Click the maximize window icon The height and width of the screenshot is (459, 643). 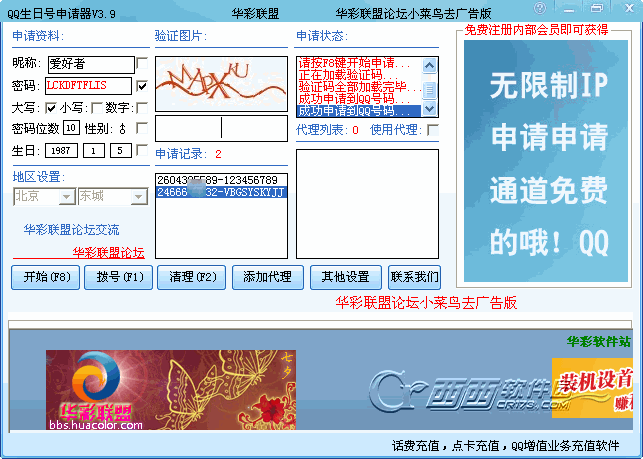[x=597, y=8]
